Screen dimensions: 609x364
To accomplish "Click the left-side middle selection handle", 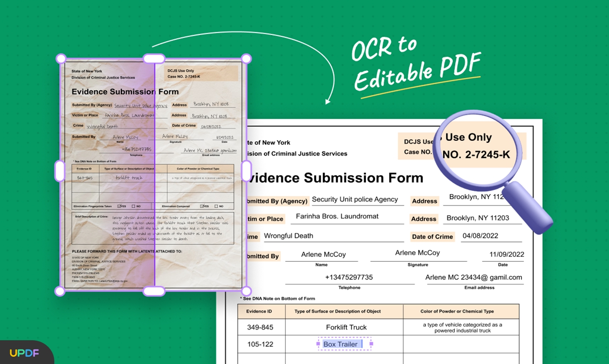I will coord(59,170).
